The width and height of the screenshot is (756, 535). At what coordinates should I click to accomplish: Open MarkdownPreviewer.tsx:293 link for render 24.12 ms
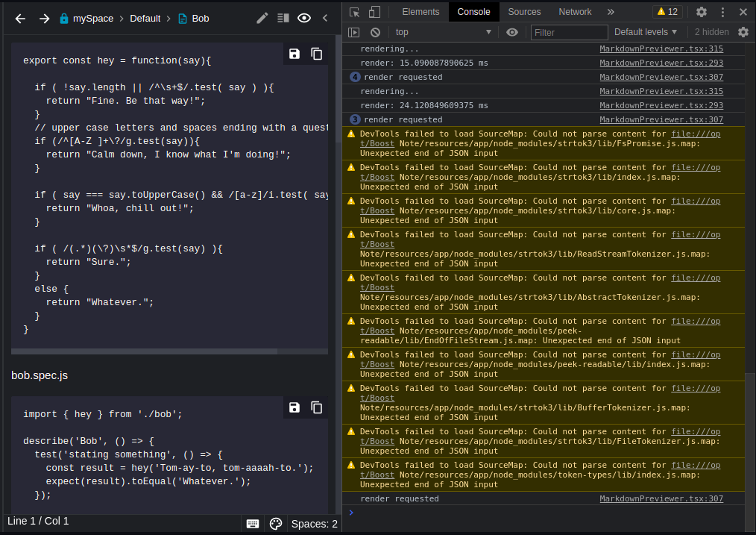click(x=661, y=105)
